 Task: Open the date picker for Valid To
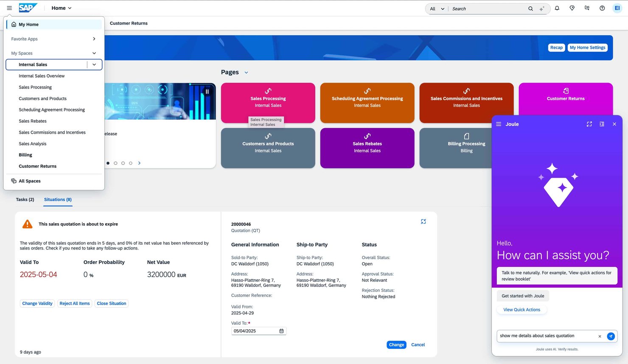point(281,330)
